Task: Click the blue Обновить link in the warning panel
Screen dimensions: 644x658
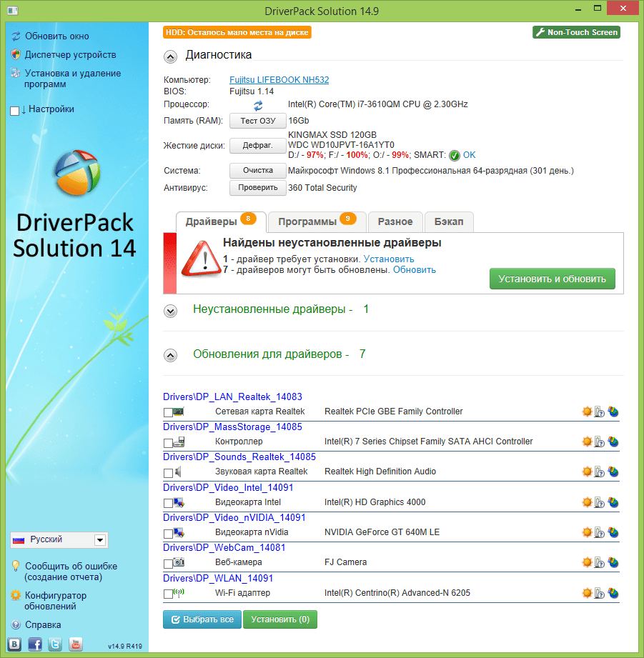Action: (x=415, y=270)
